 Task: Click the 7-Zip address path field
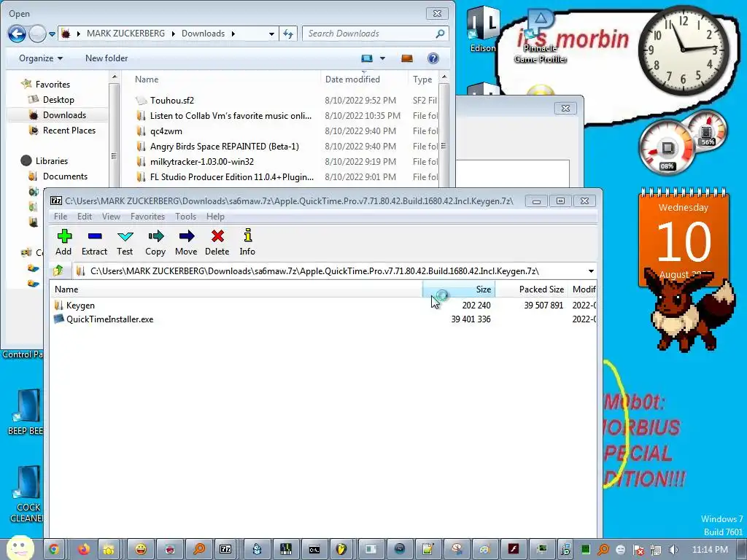coord(329,271)
